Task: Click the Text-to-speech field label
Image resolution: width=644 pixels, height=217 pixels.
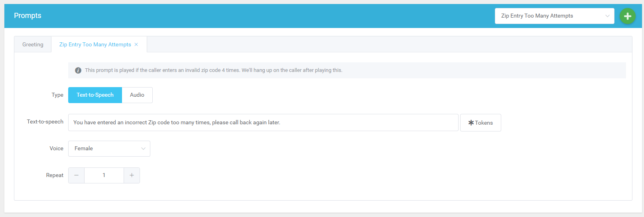Action: click(45, 121)
